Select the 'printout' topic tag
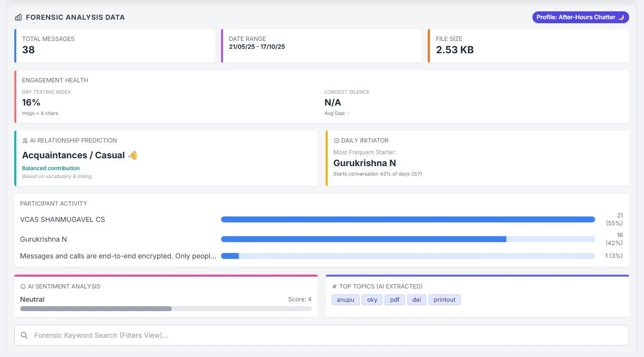The image size is (644, 357). pyautogui.click(x=444, y=300)
